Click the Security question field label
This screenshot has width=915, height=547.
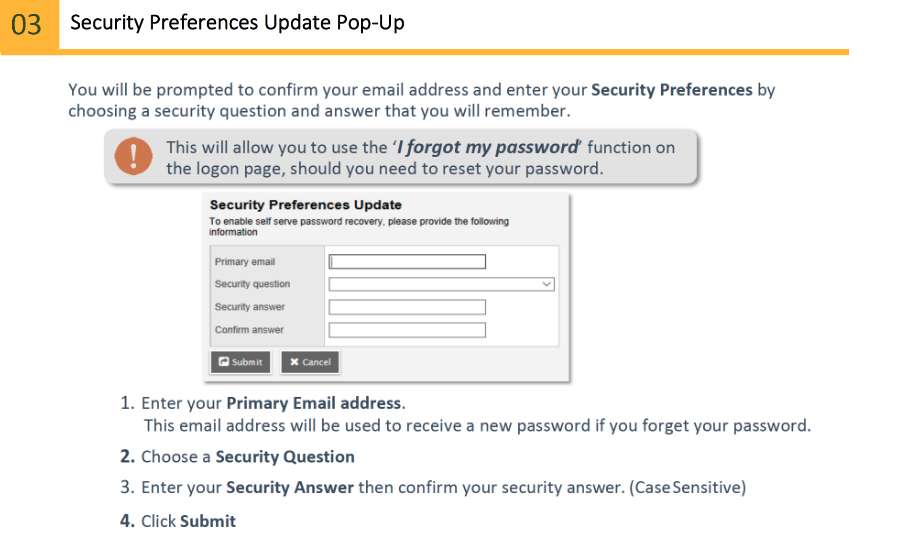point(252,284)
